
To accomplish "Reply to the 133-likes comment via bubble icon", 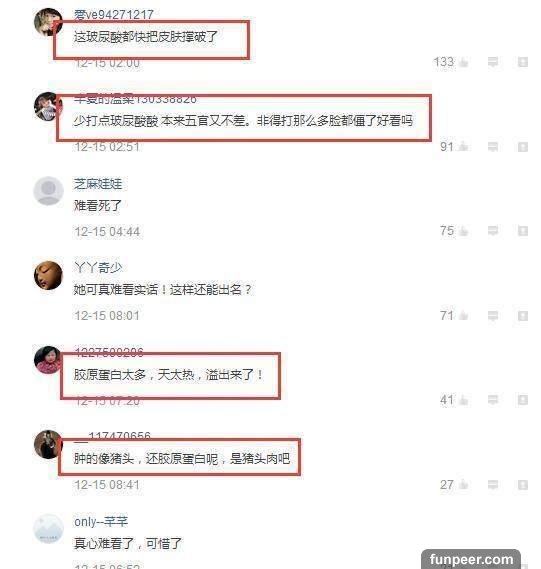I will (492, 62).
